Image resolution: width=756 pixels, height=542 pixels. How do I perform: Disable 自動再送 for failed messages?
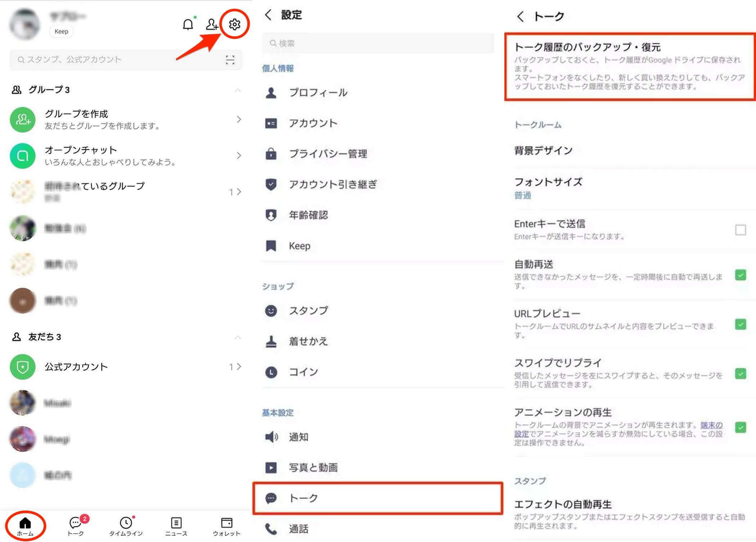pyautogui.click(x=741, y=276)
